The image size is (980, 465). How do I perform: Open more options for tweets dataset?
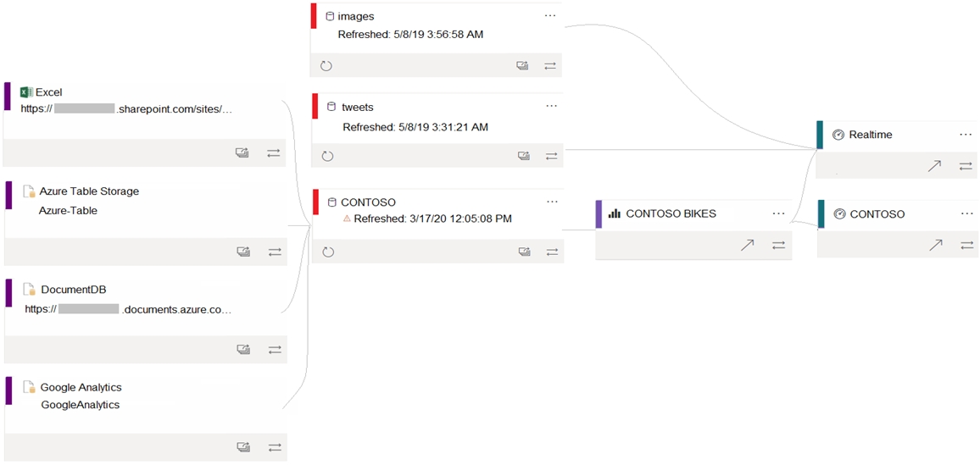pyautogui.click(x=551, y=106)
